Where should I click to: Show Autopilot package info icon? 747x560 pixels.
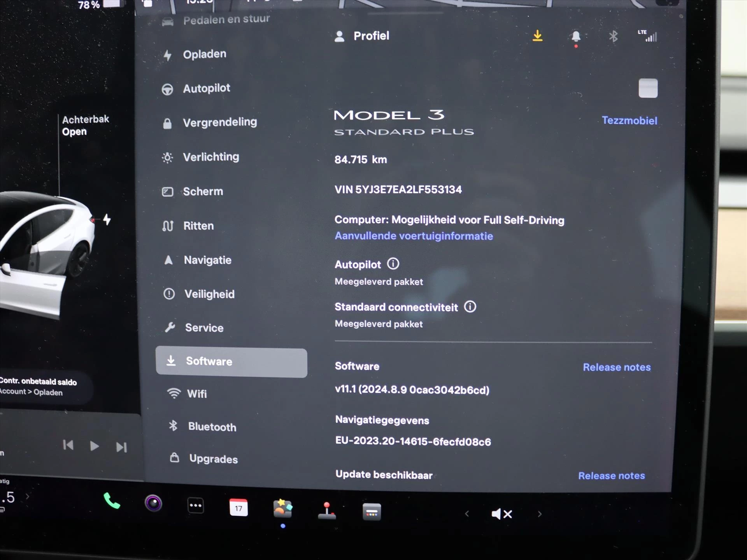click(x=393, y=264)
